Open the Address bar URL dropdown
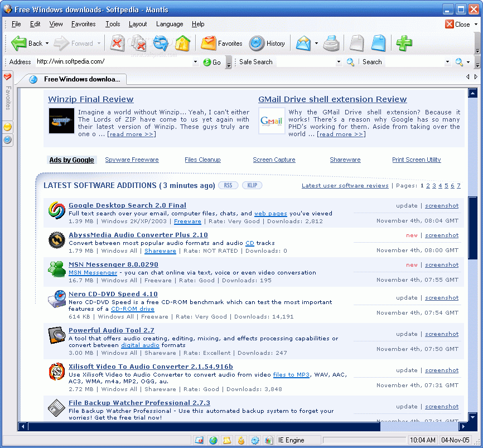483x448 pixels. pos(195,62)
